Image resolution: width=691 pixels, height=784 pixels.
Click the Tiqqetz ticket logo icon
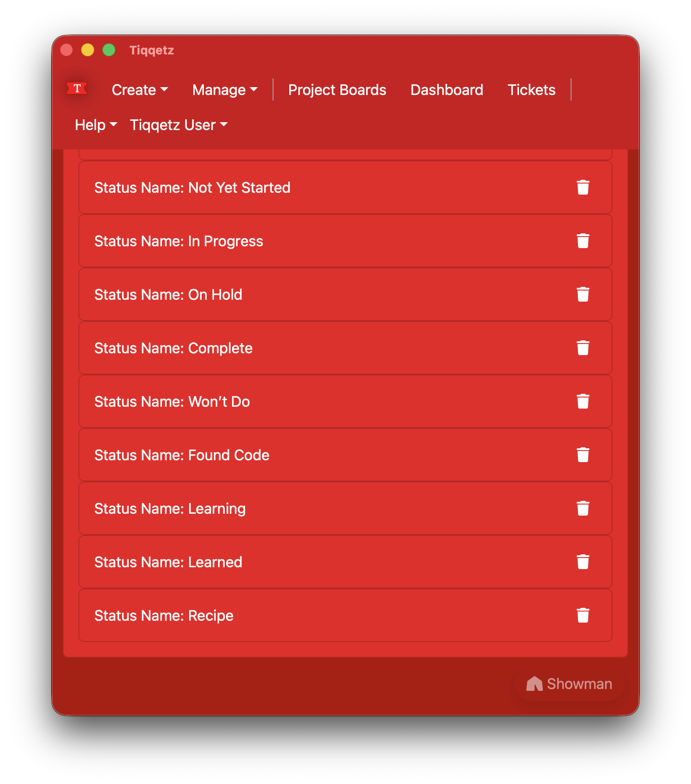pyautogui.click(x=77, y=88)
